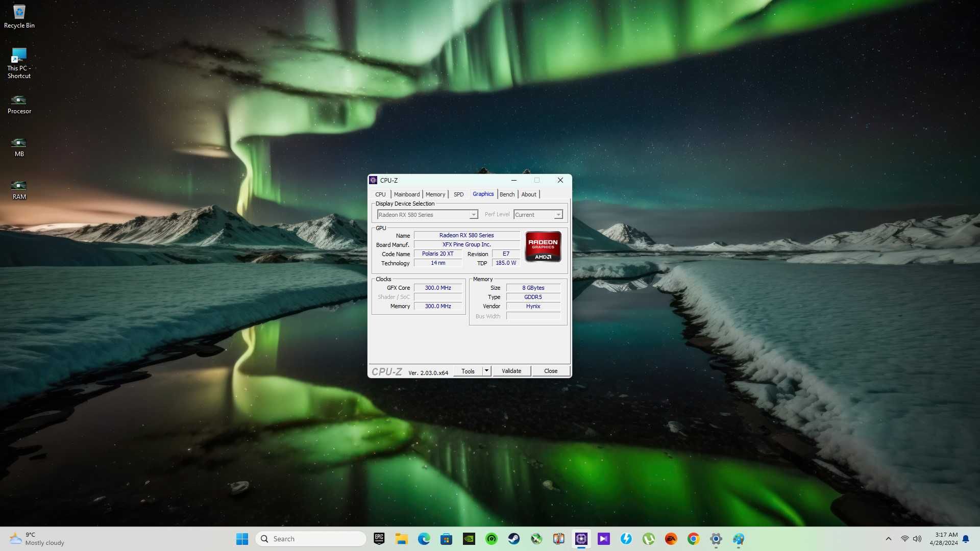
Task: Open Wi-Fi network tray icon
Action: (904, 539)
